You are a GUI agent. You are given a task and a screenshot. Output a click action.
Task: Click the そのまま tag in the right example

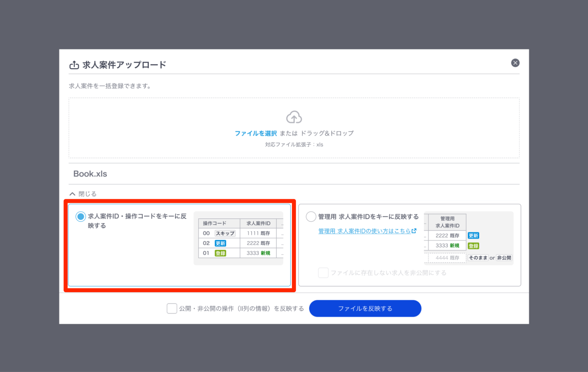tap(478, 258)
